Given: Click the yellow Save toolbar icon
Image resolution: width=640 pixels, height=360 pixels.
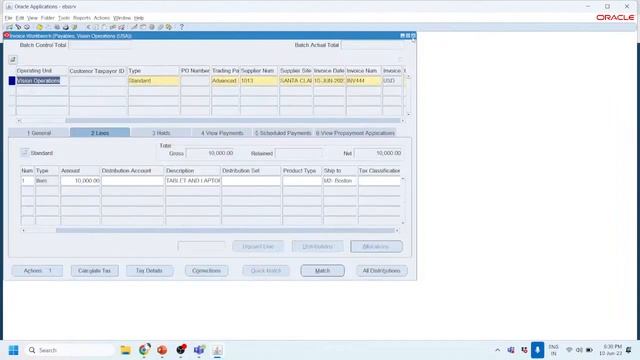Looking at the screenshot, I should (40, 27).
